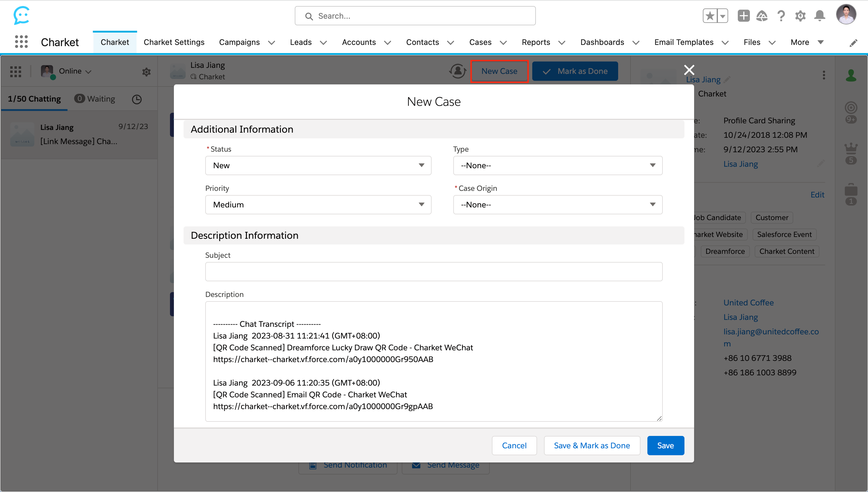This screenshot has height=492, width=868.
Task: Open the notifications bell
Action: click(819, 16)
